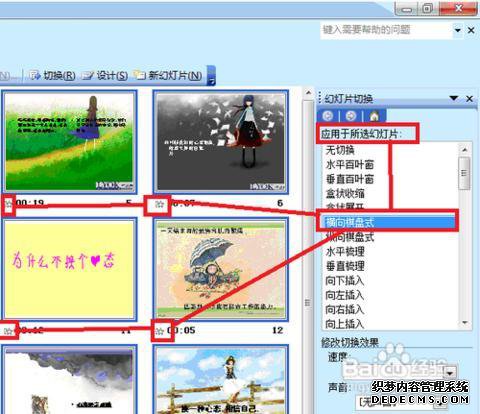Open the 速度 speed dropdown
Image resolution: width=480 pixels, height=414 pixels.
450,371
